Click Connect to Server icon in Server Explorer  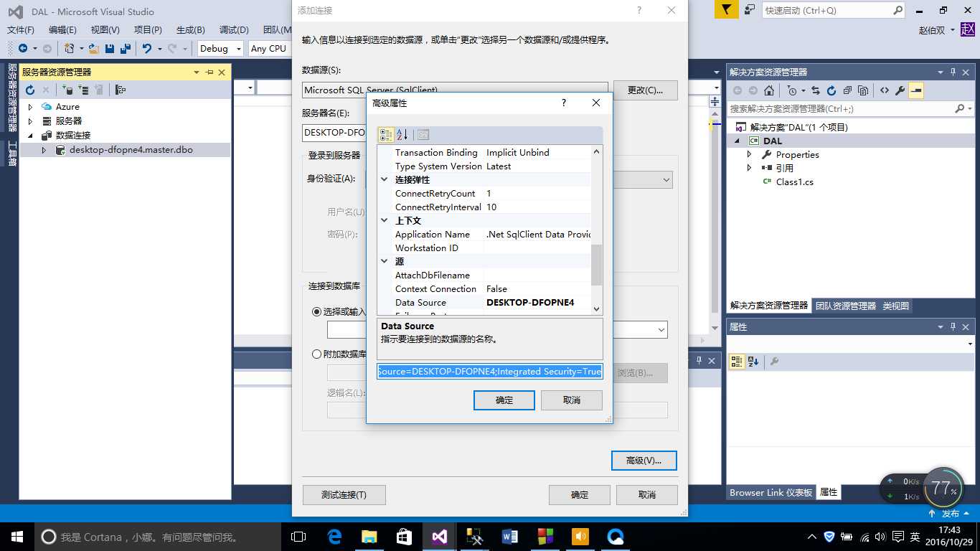click(x=83, y=90)
